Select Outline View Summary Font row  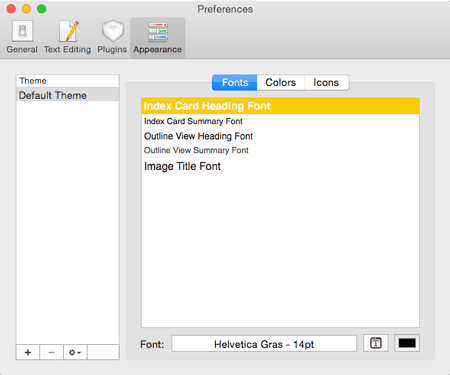click(280, 150)
